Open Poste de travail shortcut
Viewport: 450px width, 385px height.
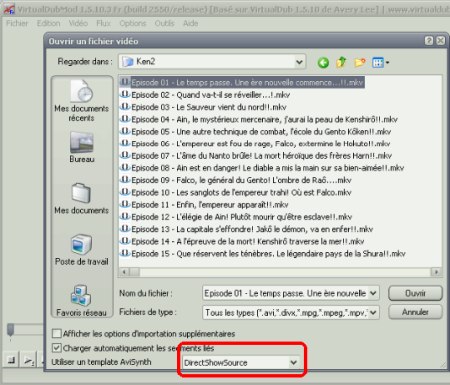(82, 250)
